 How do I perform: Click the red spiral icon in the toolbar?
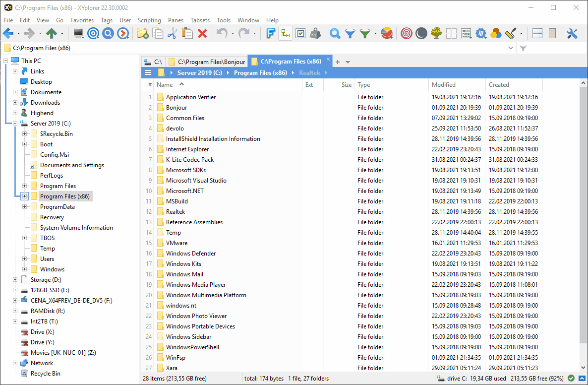[x=406, y=33]
